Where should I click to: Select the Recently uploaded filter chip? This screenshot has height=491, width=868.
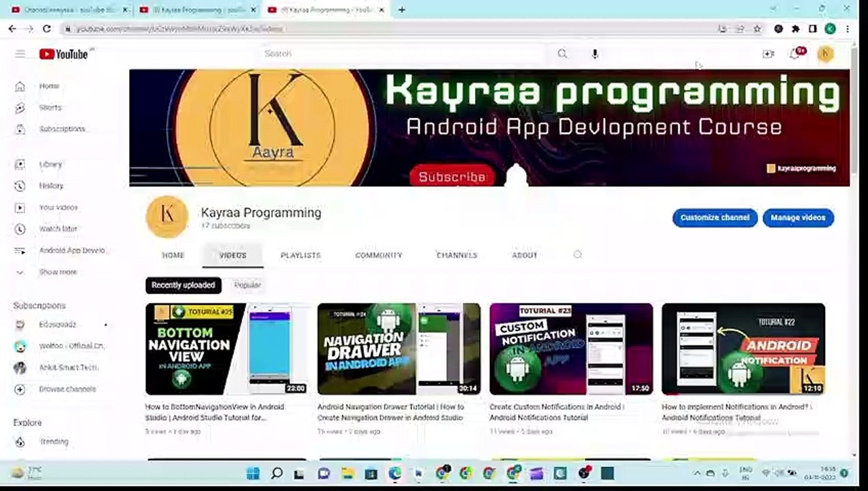point(183,285)
